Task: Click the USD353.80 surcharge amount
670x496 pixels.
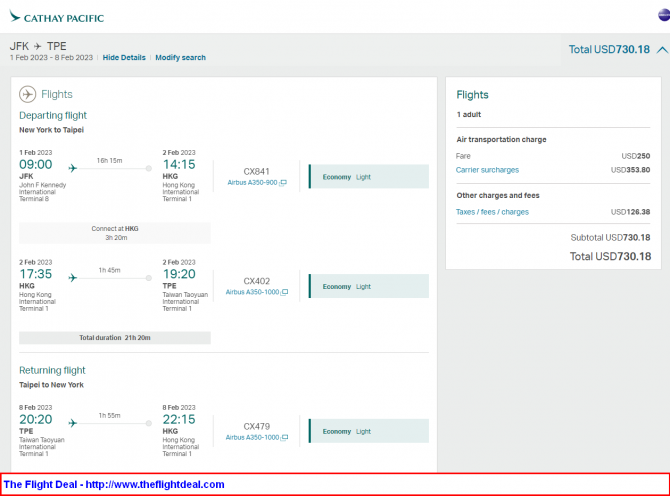Action: coord(630,170)
